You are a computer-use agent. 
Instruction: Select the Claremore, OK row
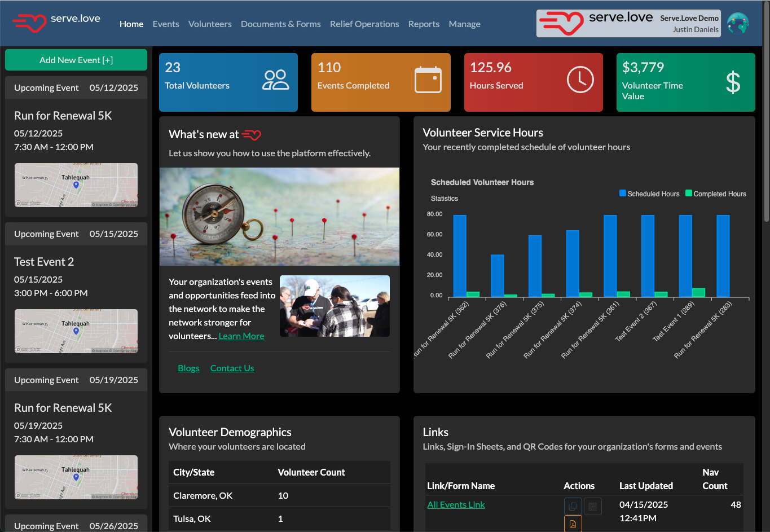[x=279, y=495]
